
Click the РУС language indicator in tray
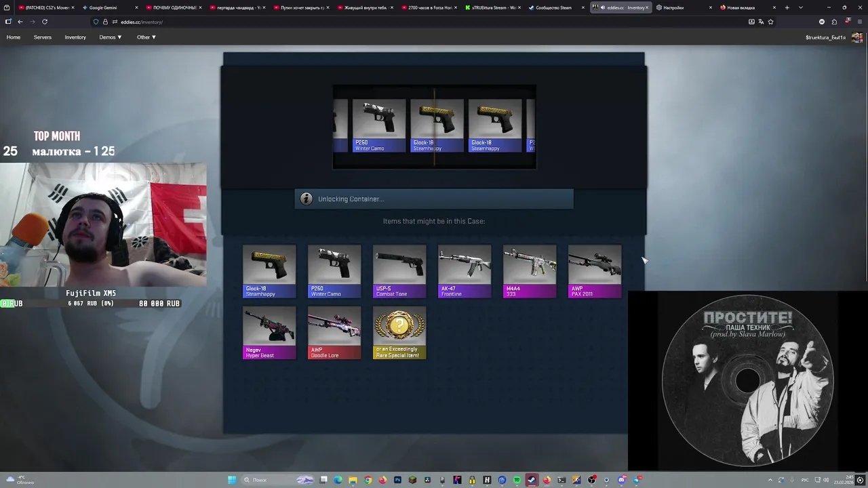point(806,480)
